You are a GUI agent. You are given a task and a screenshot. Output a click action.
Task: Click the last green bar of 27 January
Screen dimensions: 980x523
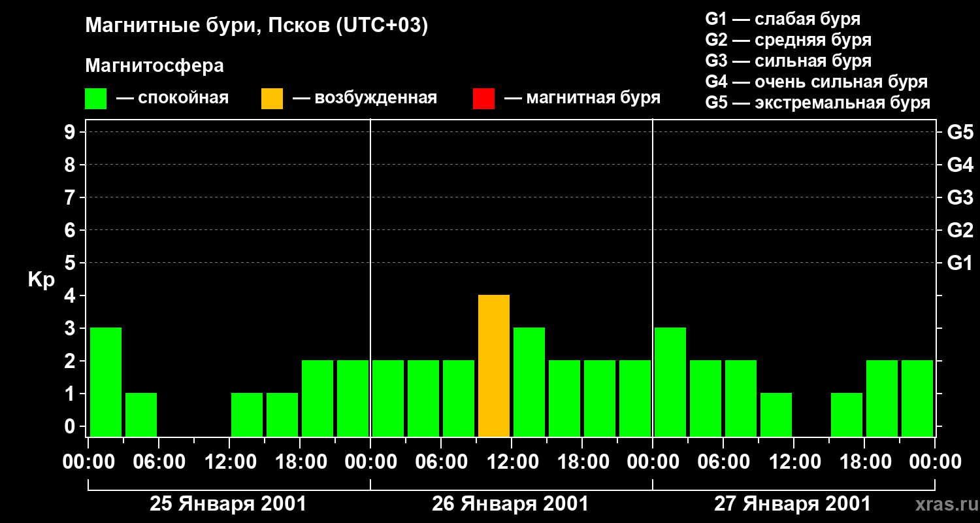[x=917, y=399]
